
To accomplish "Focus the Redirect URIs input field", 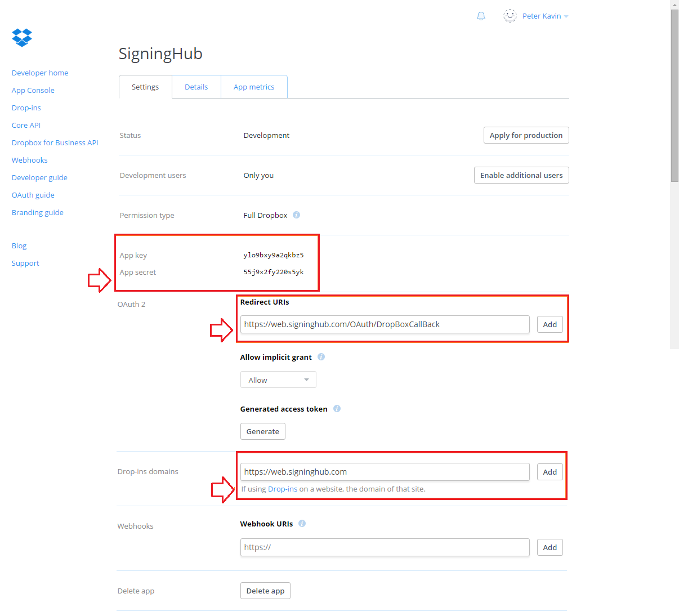I will click(385, 324).
